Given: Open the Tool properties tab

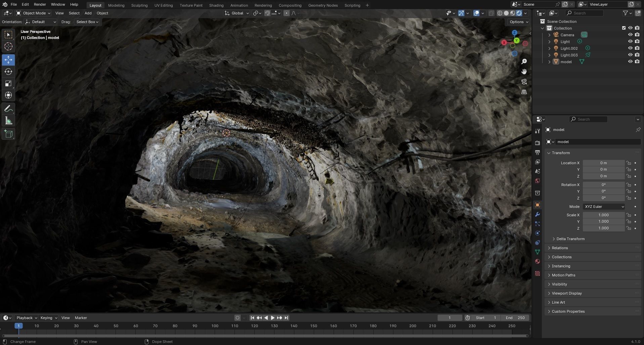Looking at the screenshot, I should [x=538, y=131].
